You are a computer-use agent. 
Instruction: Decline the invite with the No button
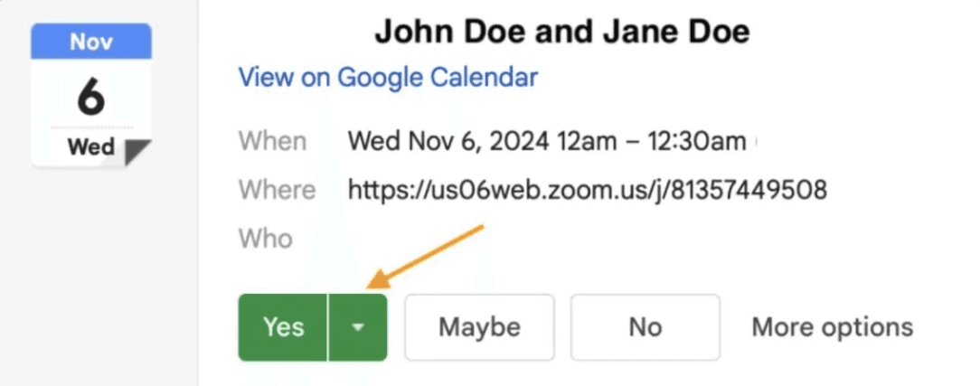tap(645, 327)
